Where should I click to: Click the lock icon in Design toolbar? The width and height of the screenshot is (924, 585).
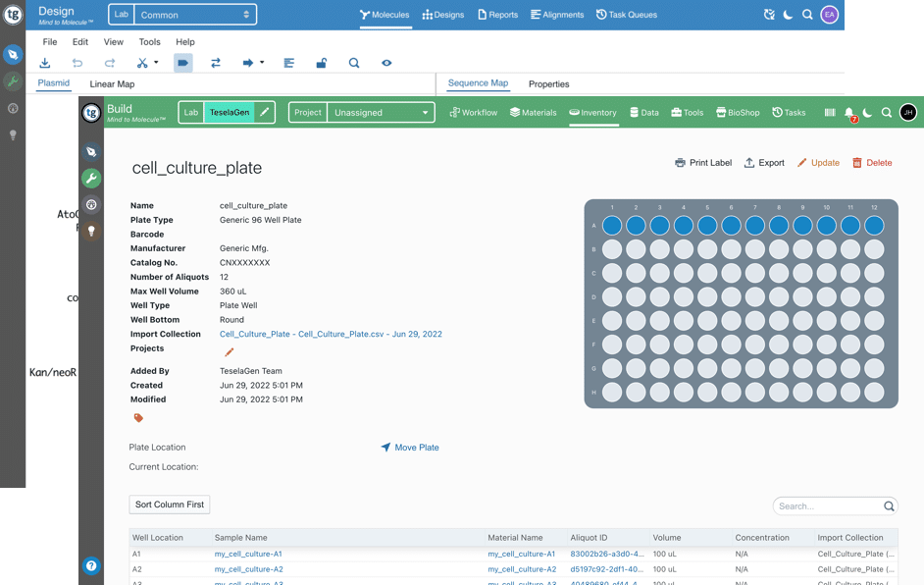point(321,63)
